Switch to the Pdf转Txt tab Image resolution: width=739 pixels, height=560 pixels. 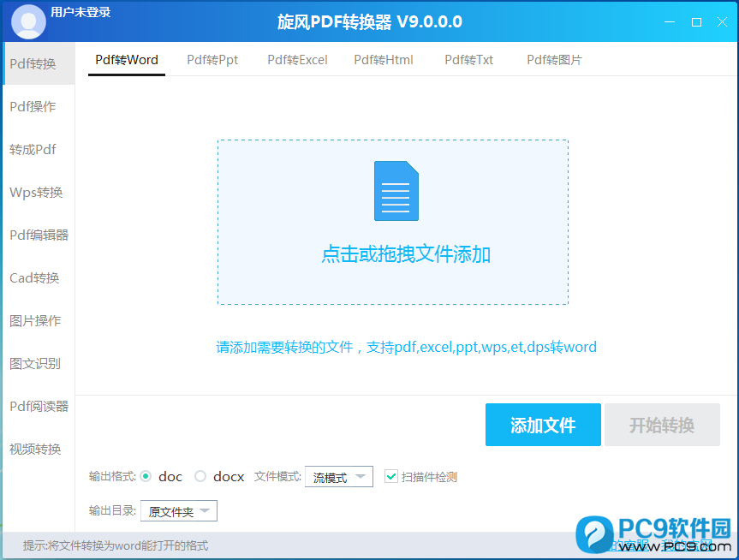[x=469, y=60]
